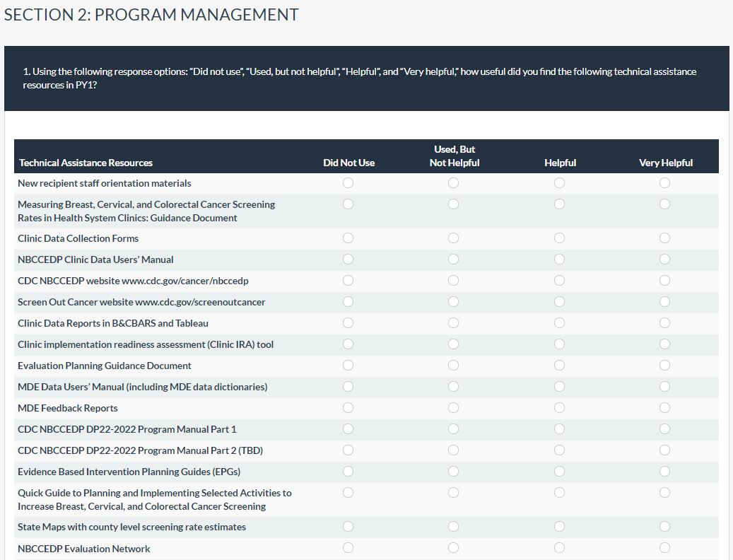Choose 'Very Helpful' for NBCCEDP Clinic Data Users' Manual
The image size is (733, 560).
[664, 259]
